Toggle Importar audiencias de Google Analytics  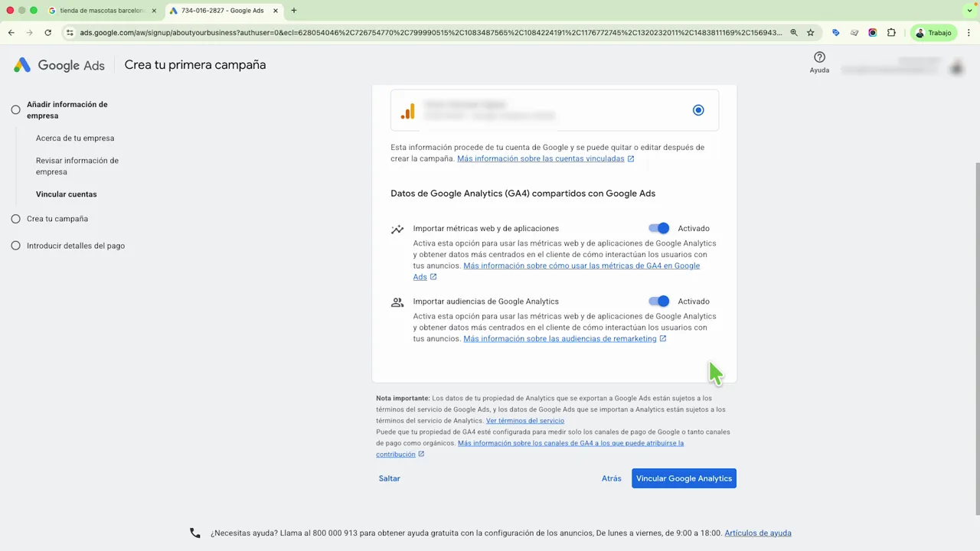pyautogui.click(x=659, y=302)
